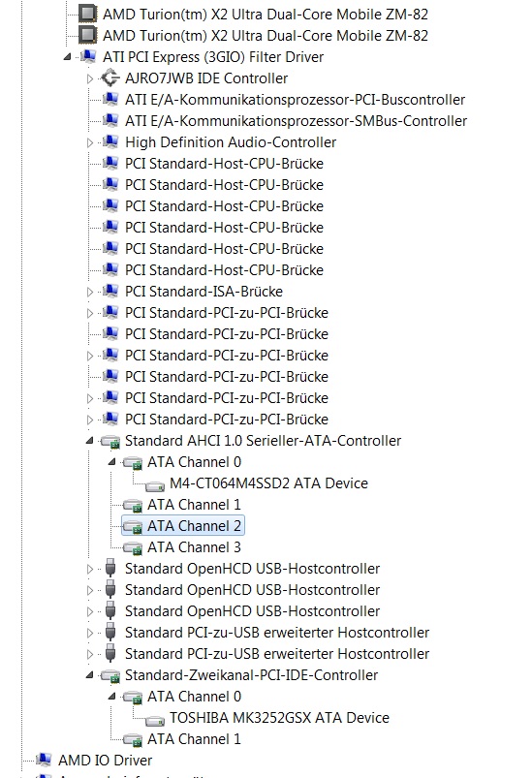The height and width of the screenshot is (778, 532).
Task: Expand the first Standard OpenHCD USB-Hostcontroller
Action: pos(90,569)
